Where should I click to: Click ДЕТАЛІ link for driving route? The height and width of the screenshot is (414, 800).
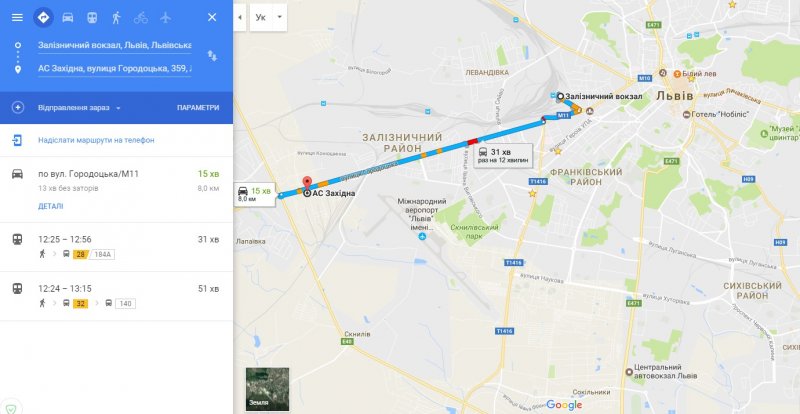[x=51, y=206]
